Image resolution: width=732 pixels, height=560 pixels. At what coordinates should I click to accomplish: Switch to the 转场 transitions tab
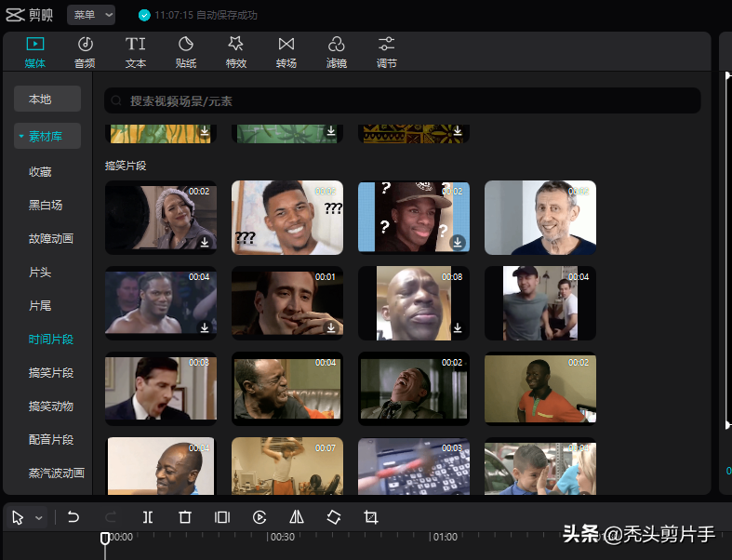pyautogui.click(x=286, y=52)
